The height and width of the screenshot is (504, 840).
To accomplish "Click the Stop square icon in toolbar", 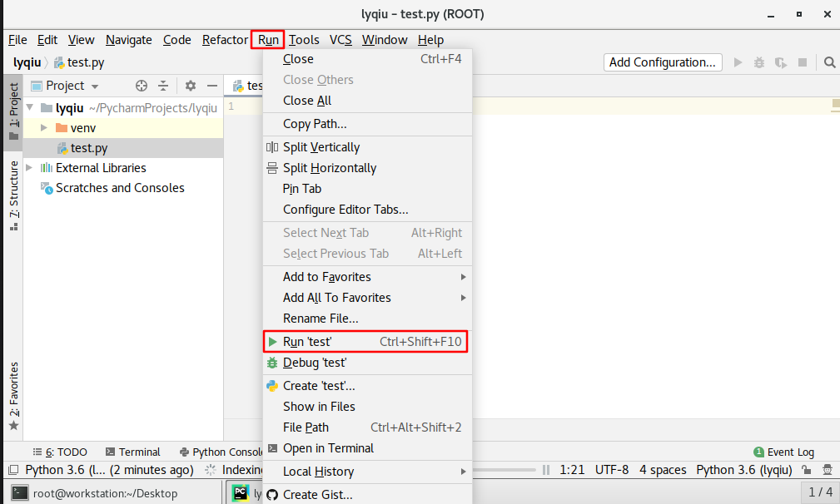I will (803, 62).
